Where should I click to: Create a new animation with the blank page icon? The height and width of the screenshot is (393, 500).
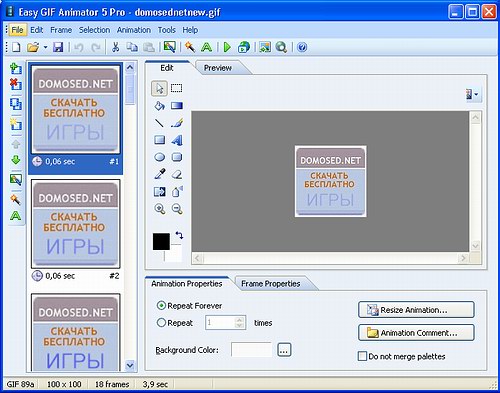[16, 47]
